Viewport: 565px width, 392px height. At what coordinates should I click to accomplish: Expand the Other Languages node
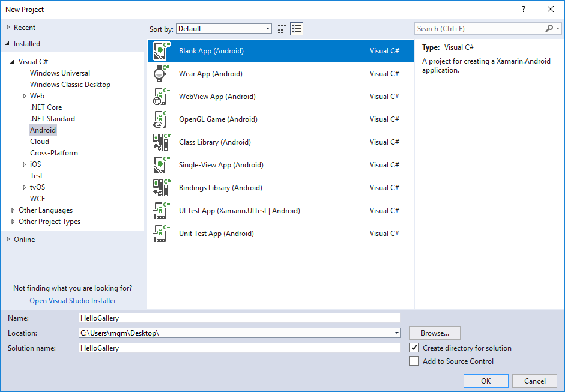(x=13, y=210)
